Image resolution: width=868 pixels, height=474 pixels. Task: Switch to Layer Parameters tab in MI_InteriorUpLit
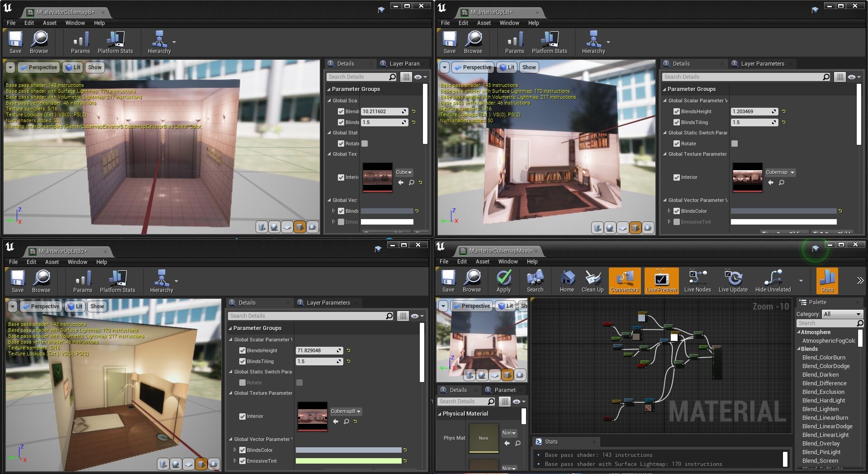tap(762, 64)
